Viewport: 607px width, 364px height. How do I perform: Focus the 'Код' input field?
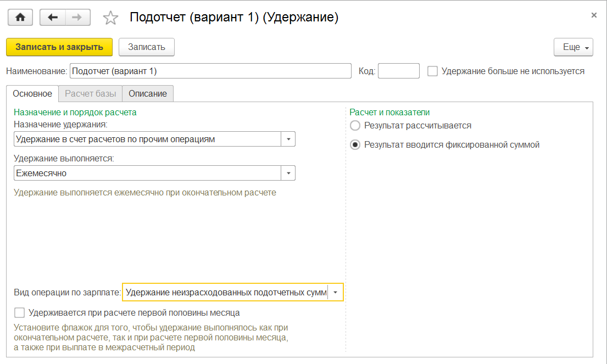pos(399,71)
